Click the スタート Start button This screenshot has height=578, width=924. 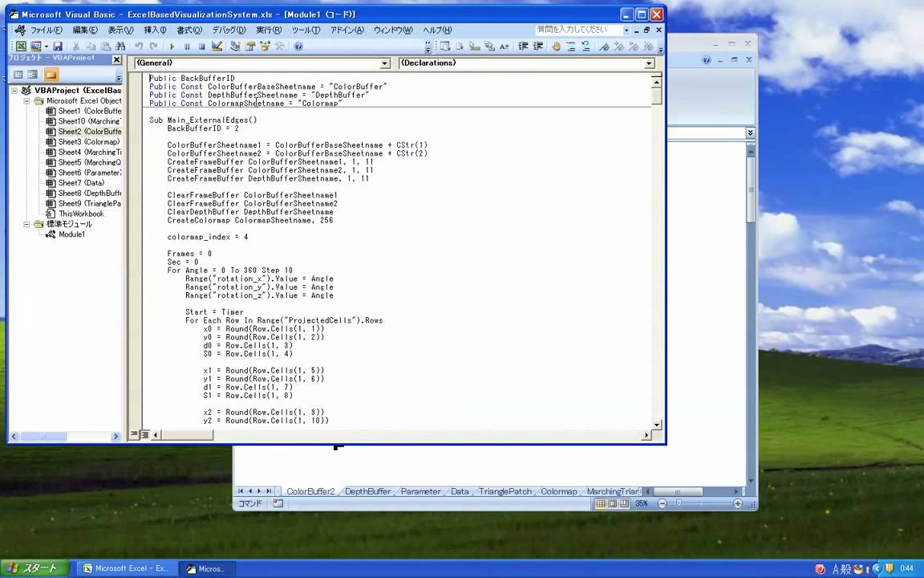tap(35, 568)
